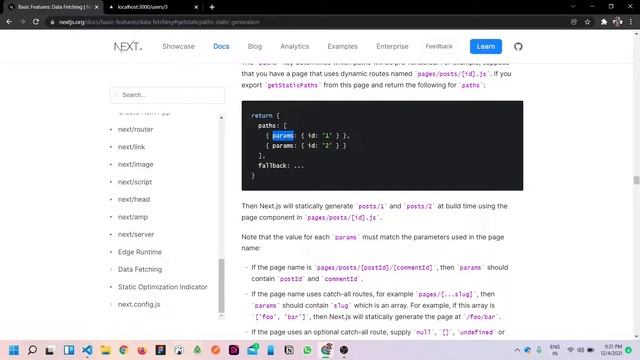640x360 pixels.
Task: Focus the docs Search field
Action: pyautogui.click(x=167, y=95)
